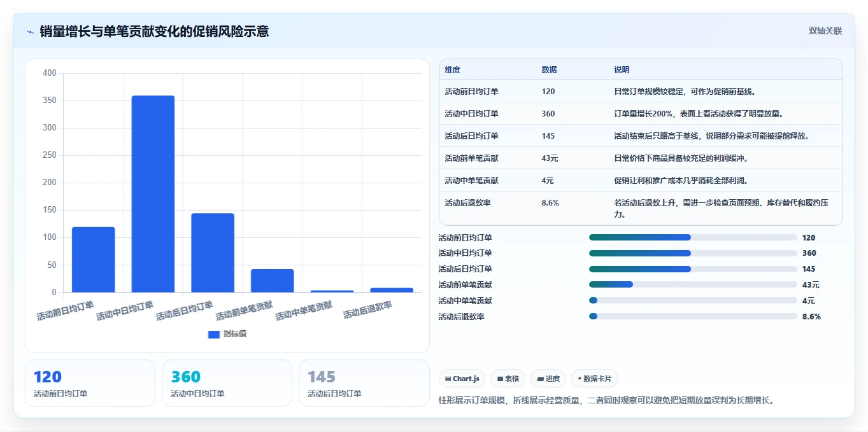Open the data card showing 145
The height and width of the screenshot is (432, 868).
pos(364,383)
